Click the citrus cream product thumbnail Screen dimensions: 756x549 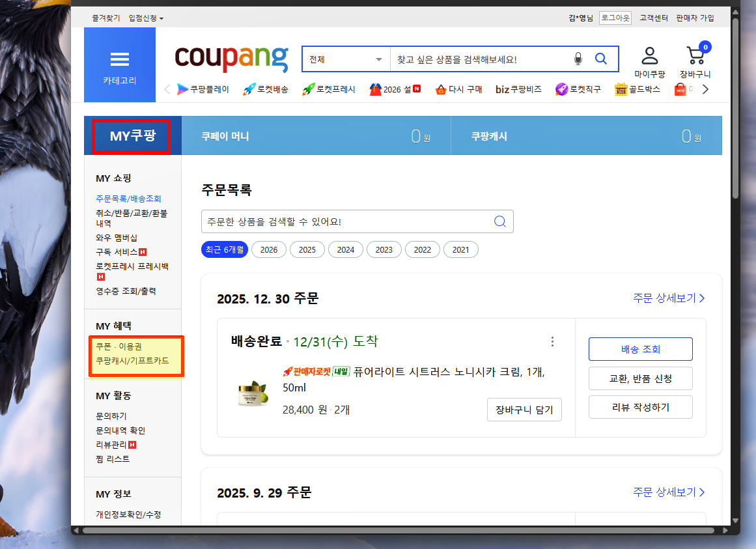point(253,393)
